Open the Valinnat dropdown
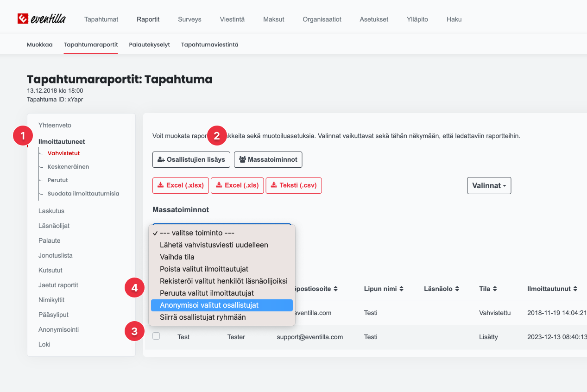This screenshot has height=392, width=587. pyautogui.click(x=489, y=185)
